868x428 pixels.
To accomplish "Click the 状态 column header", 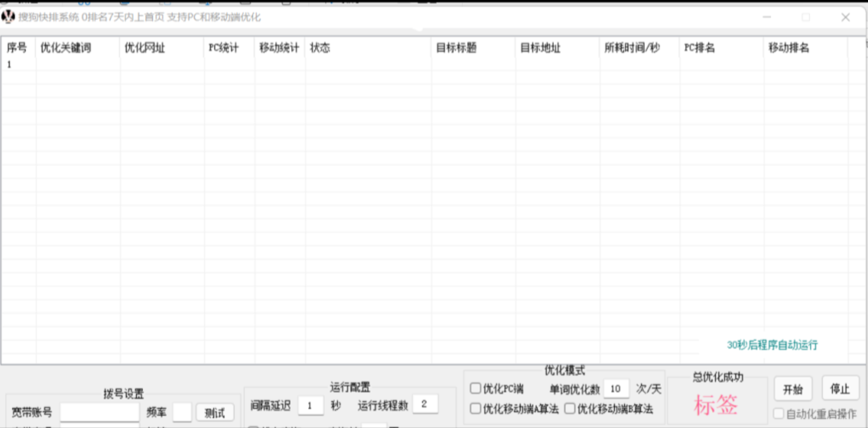I will (368, 48).
